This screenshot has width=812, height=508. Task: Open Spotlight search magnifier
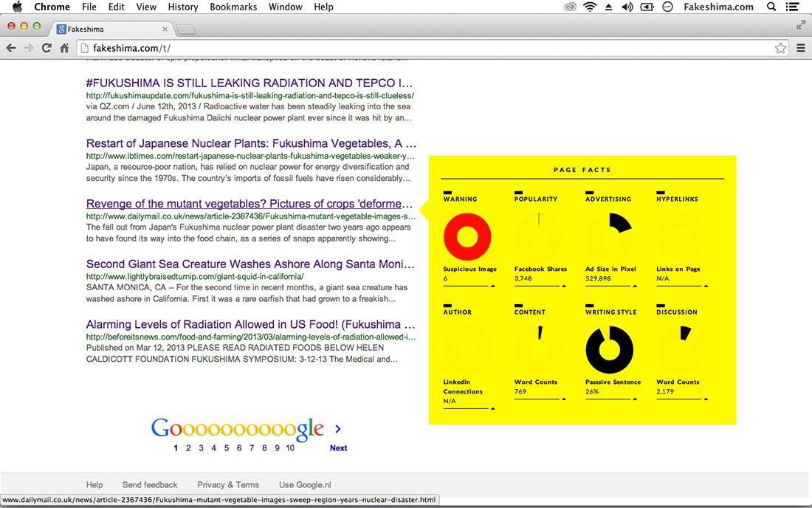(x=771, y=7)
